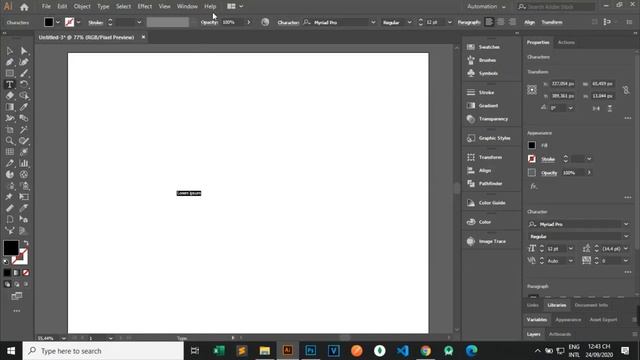Toggle align right paragraph in control bar
The height and width of the screenshot is (360, 640).
[x=512, y=22]
